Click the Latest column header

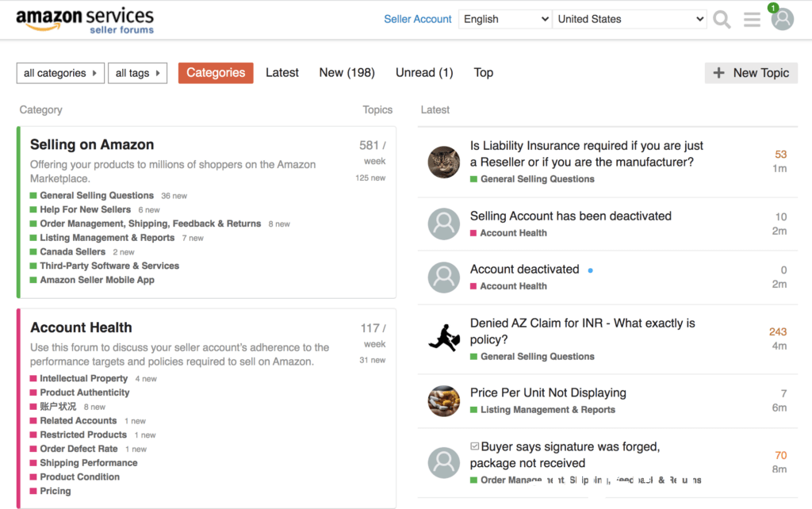(435, 109)
